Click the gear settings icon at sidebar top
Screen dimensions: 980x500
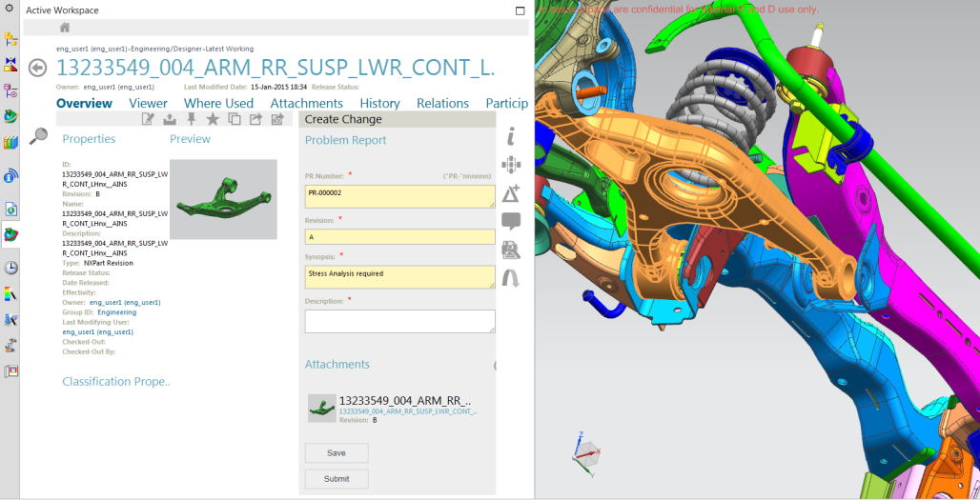[x=10, y=9]
